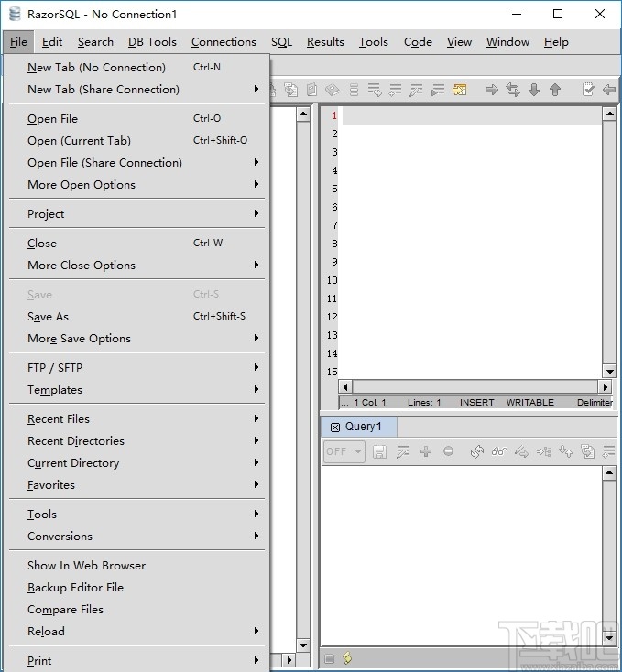Click the INSERT mode indicator in status bar

pyautogui.click(x=476, y=403)
